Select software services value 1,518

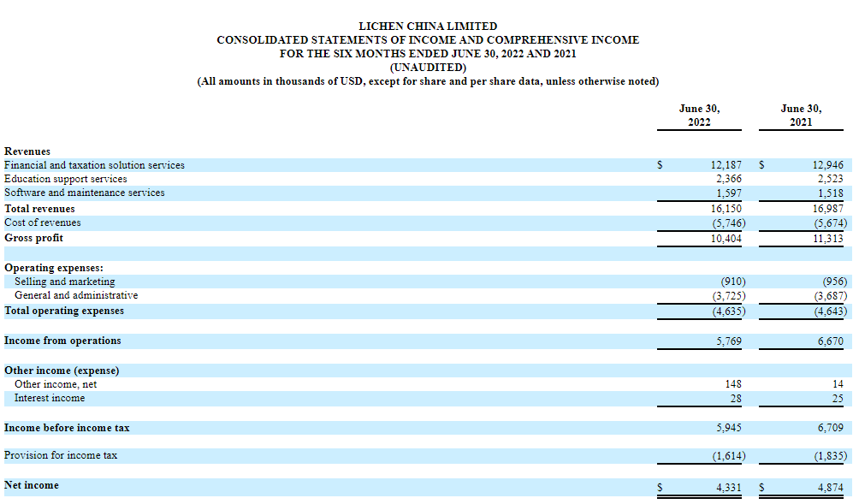(830, 193)
